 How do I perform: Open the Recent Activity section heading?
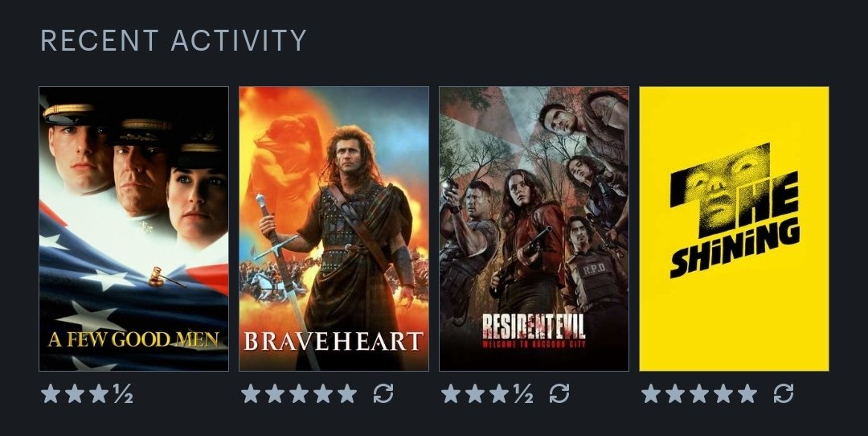174,40
